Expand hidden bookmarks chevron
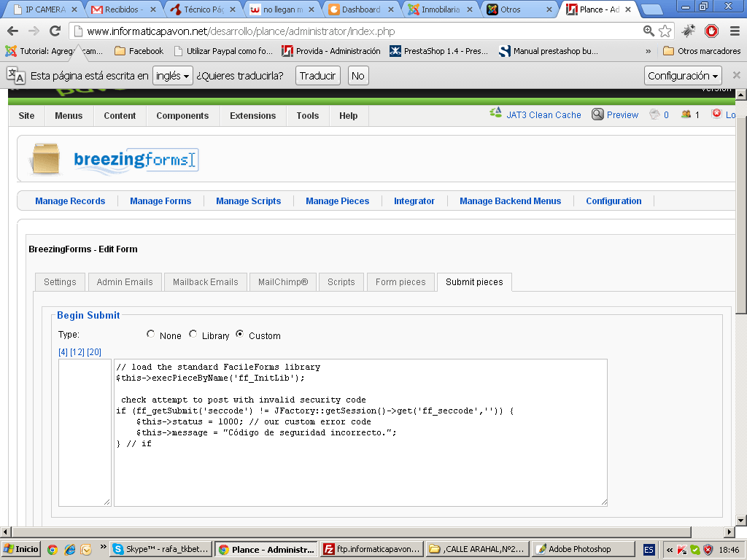 (648, 51)
